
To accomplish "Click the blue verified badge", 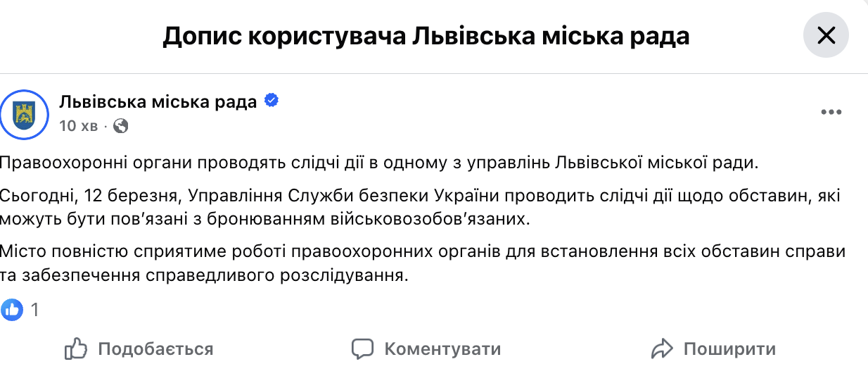I will tap(271, 101).
